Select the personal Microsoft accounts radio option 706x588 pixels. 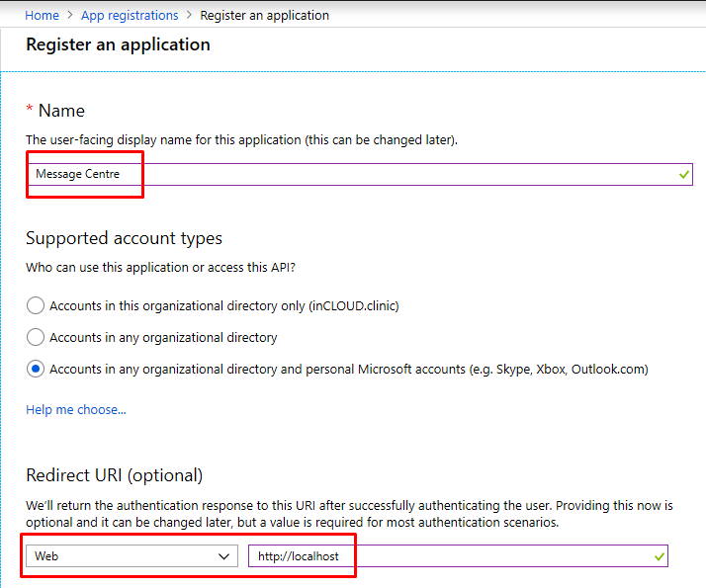point(36,369)
